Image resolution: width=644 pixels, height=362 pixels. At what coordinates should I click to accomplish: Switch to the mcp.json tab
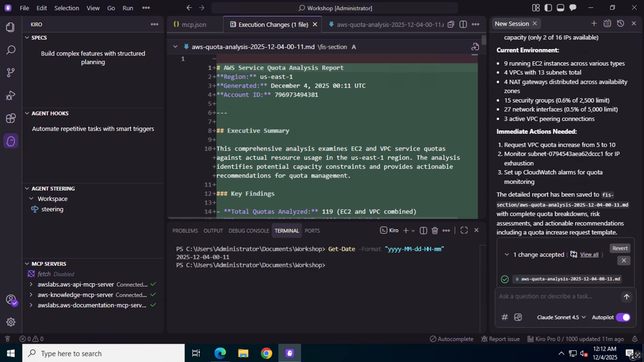pyautogui.click(x=194, y=24)
